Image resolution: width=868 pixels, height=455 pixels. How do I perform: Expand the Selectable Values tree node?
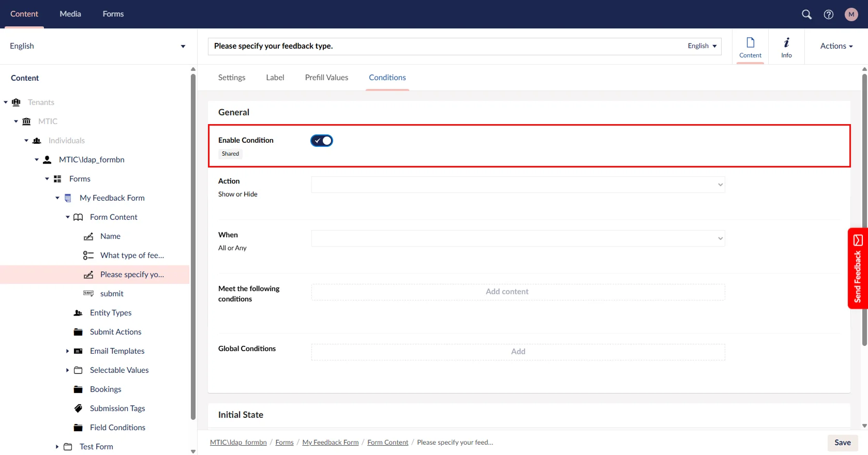pos(67,370)
